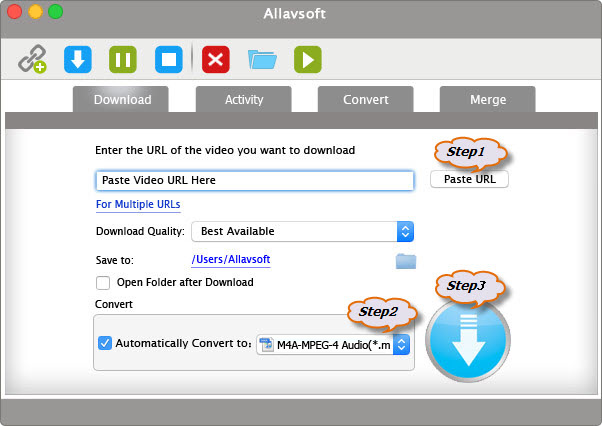The height and width of the screenshot is (426, 602).
Task: Delete task with the red X icon
Action: pyautogui.click(x=216, y=59)
